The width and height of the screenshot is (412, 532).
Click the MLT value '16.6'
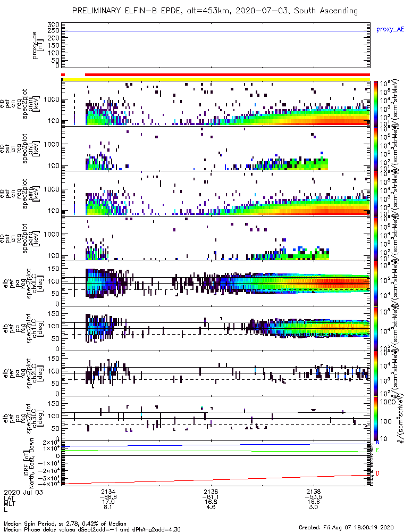(314, 502)
